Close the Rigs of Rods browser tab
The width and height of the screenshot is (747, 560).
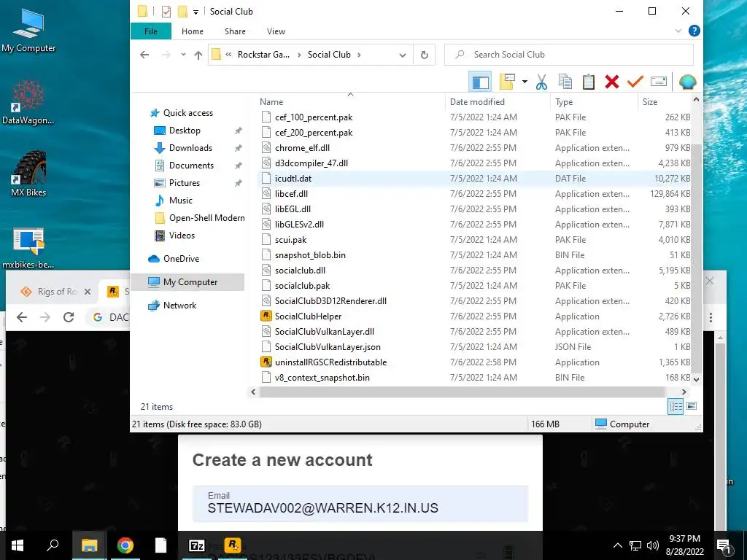(x=88, y=292)
